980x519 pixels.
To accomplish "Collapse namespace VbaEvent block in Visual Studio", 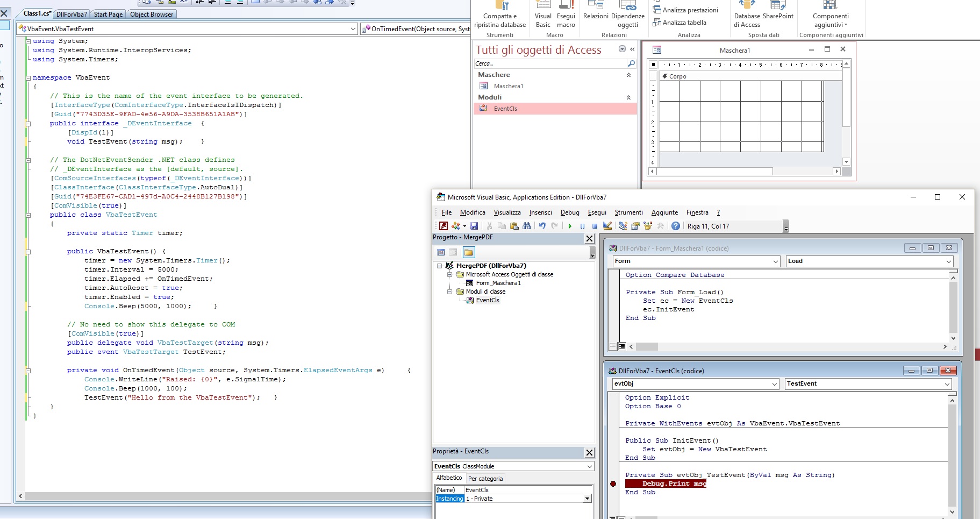I will pos(28,77).
